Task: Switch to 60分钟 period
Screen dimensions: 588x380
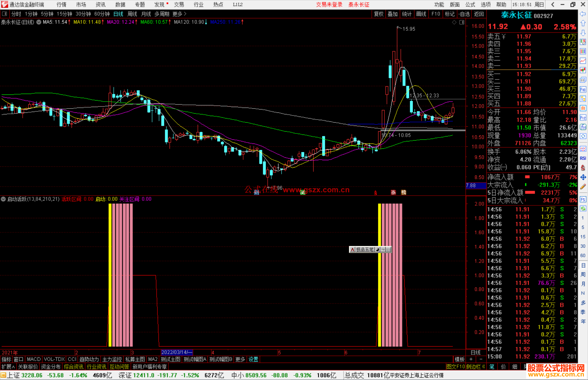Action: click(x=102, y=14)
